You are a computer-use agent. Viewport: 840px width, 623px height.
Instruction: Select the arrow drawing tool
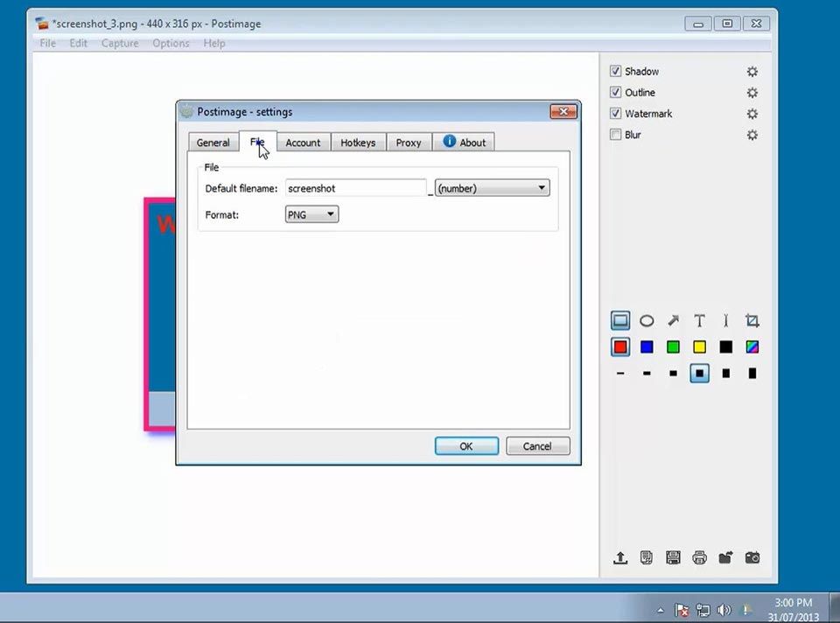coord(673,321)
